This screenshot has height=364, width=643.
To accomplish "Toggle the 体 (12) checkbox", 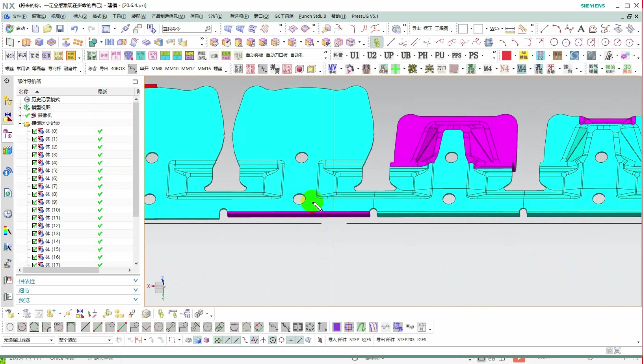I will (35, 226).
